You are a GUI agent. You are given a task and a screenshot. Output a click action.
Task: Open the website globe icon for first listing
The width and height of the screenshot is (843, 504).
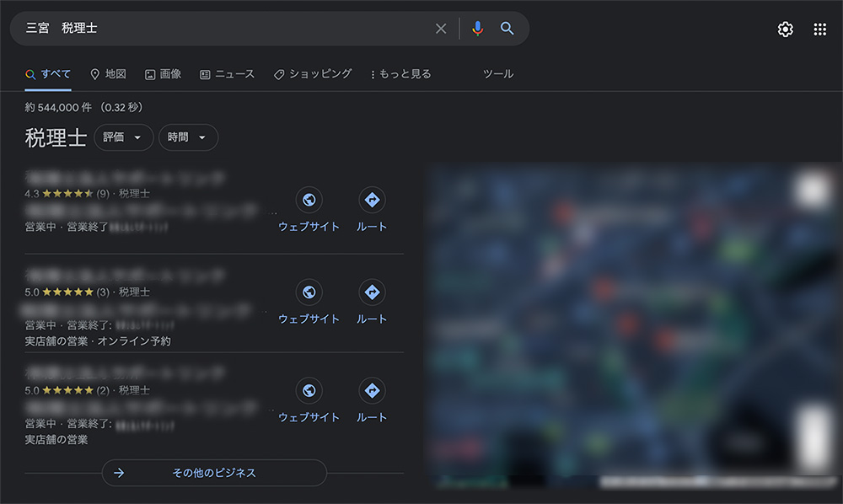point(309,201)
